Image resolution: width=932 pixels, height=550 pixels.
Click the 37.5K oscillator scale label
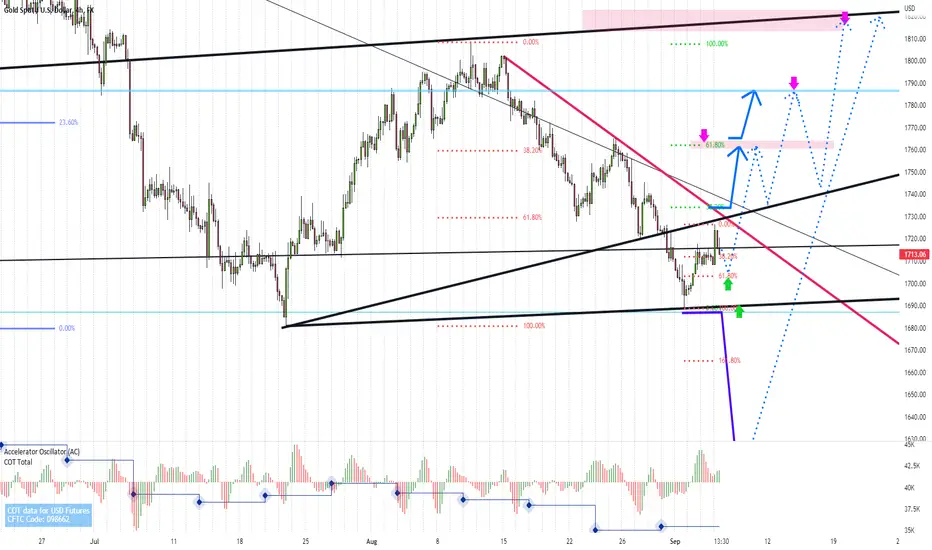pos(912,510)
